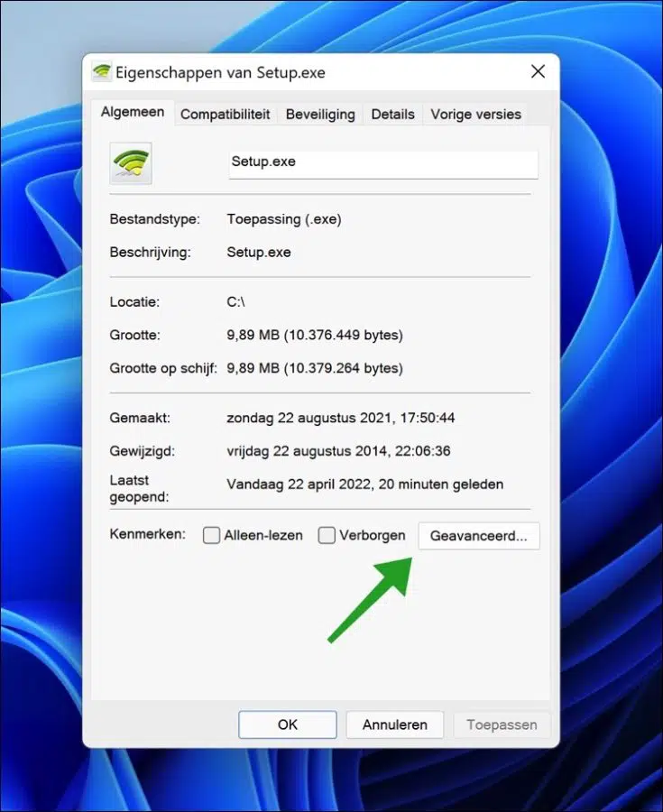Screen dimensions: 663x812
Task: Open the Compatibiliteit tab
Action: point(226,115)
